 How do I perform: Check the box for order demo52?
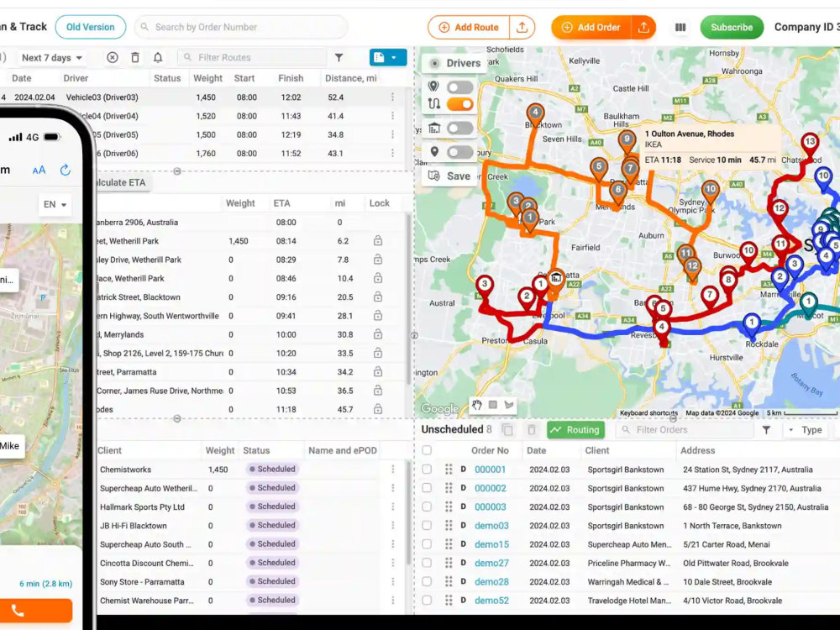click(427, 601)
